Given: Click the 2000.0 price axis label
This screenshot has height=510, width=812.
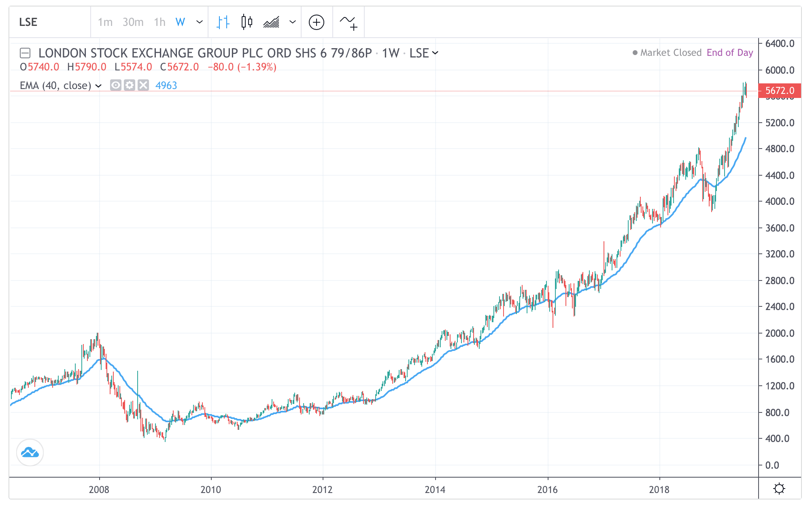Looking at the screenshot, I should [x=780, y=333].
